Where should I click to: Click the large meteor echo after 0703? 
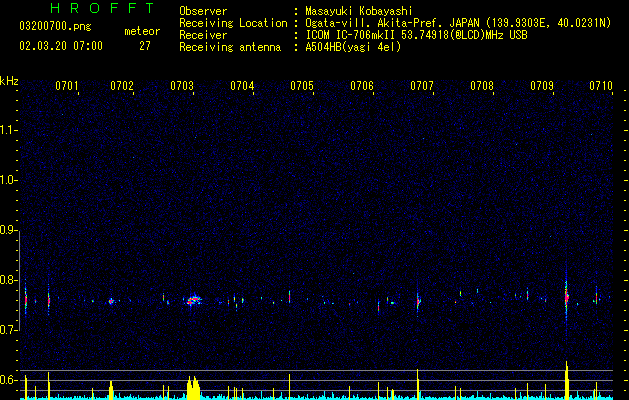tap(193, 300)
